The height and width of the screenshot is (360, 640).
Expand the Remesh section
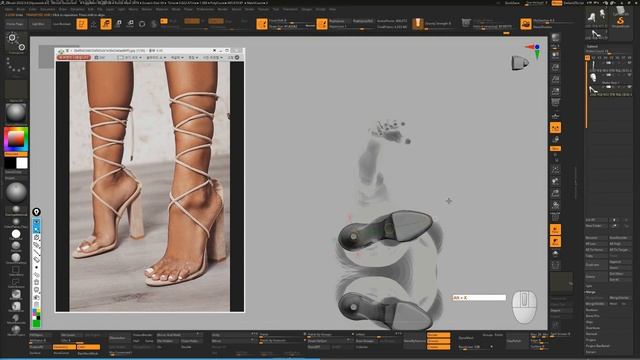point(592,334)
